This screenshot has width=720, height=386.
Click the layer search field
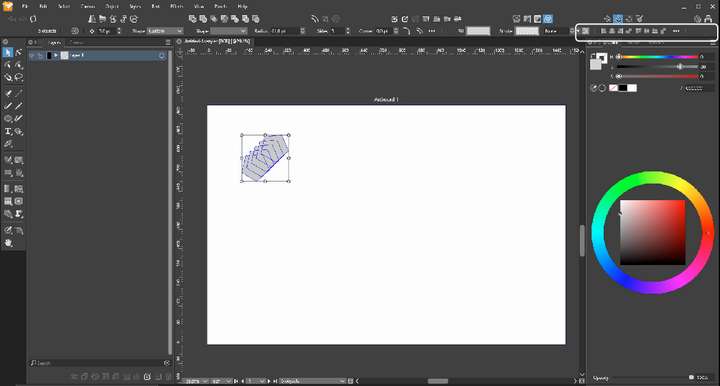coord(99,363)
